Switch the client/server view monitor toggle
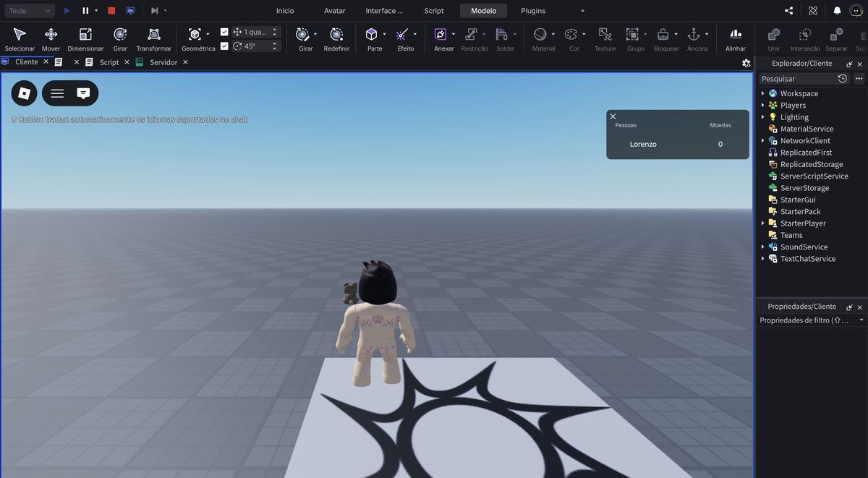 [130, 11]
